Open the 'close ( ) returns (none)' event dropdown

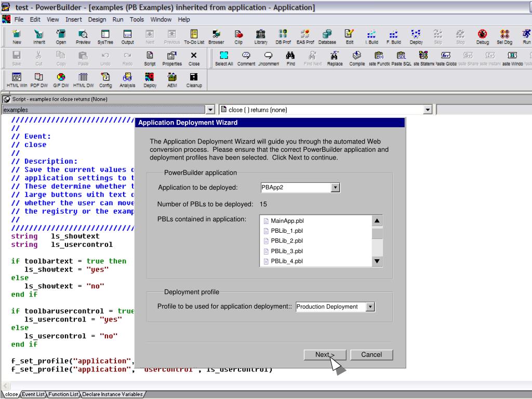coord(428,110)
